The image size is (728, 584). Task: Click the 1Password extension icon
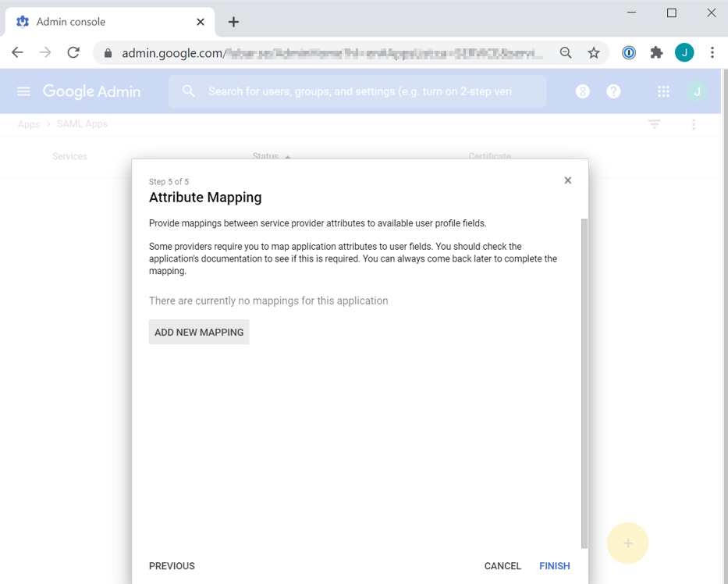(x=629, y=52)
